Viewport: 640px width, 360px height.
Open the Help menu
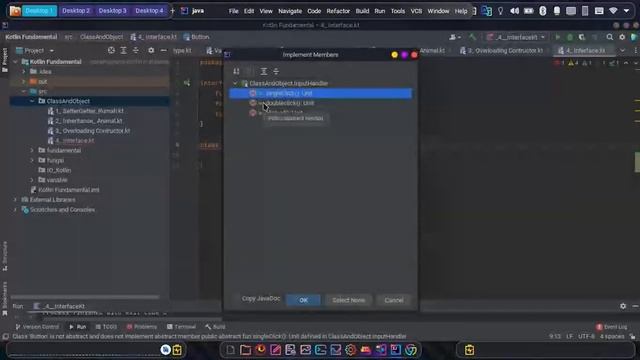tap(461, 11)
